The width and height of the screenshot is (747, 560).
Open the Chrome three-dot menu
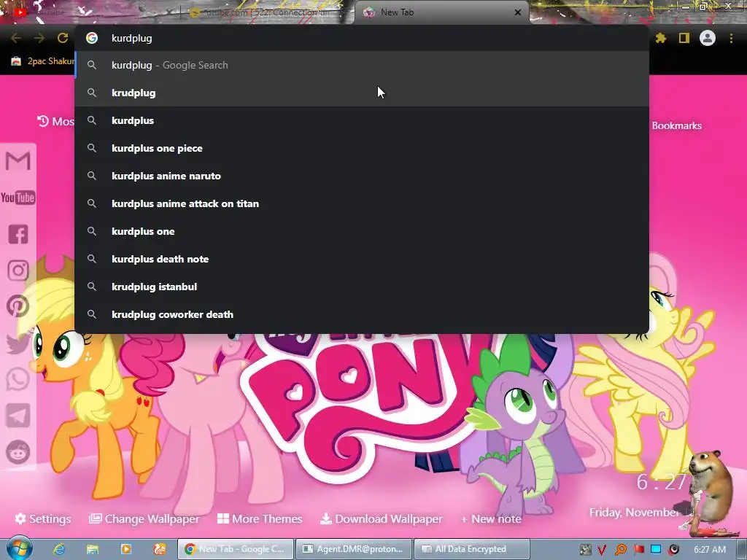(x=731, y=38)
